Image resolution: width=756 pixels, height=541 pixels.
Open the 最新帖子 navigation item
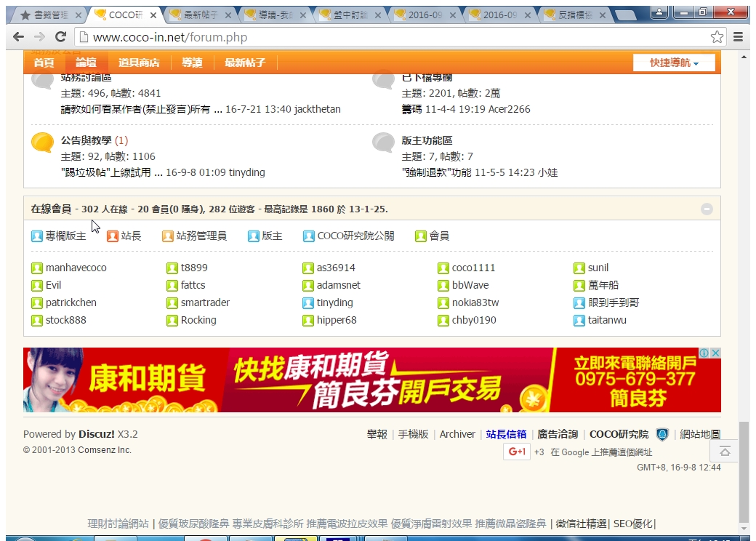click(245, 63)
